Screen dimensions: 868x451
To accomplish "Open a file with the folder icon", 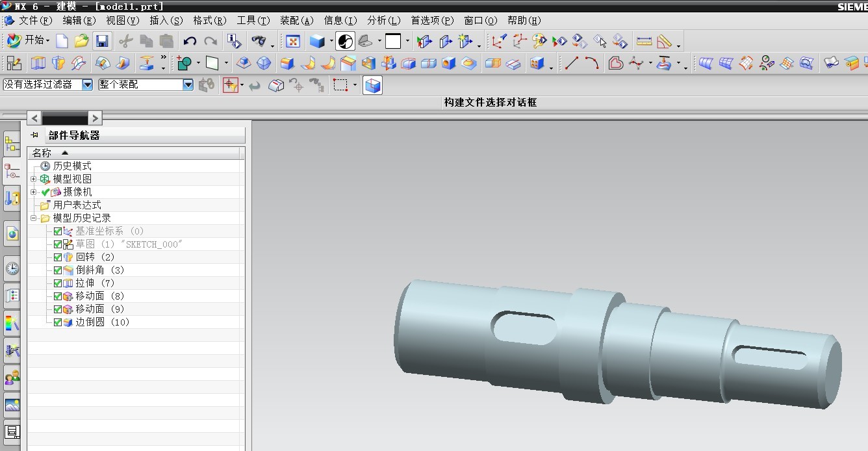I will 82,41.
